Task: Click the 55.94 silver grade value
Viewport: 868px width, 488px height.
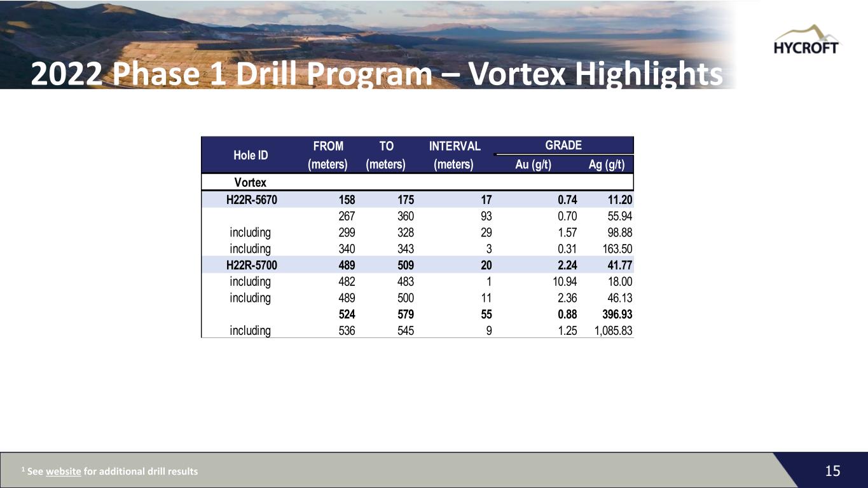Action: pyautogui.click(x=616, y=216)
